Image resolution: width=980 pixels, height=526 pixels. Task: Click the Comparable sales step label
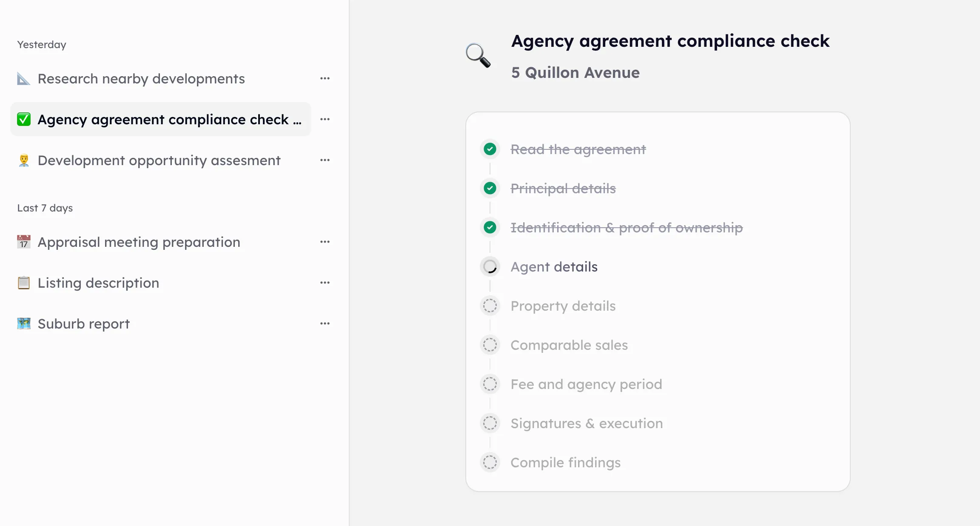click(x=569, y=345)
